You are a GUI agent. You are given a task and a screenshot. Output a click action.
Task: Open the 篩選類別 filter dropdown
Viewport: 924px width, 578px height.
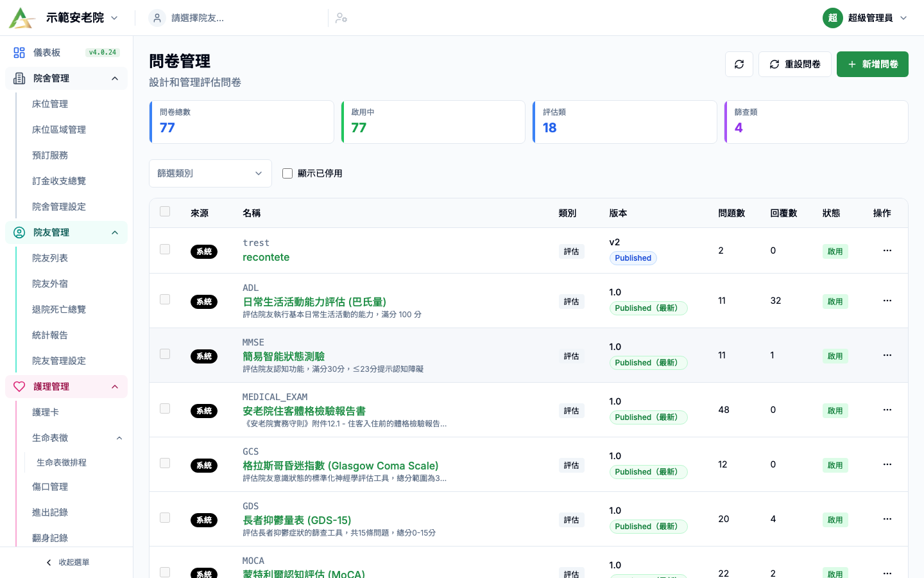[x=210, y=173]
